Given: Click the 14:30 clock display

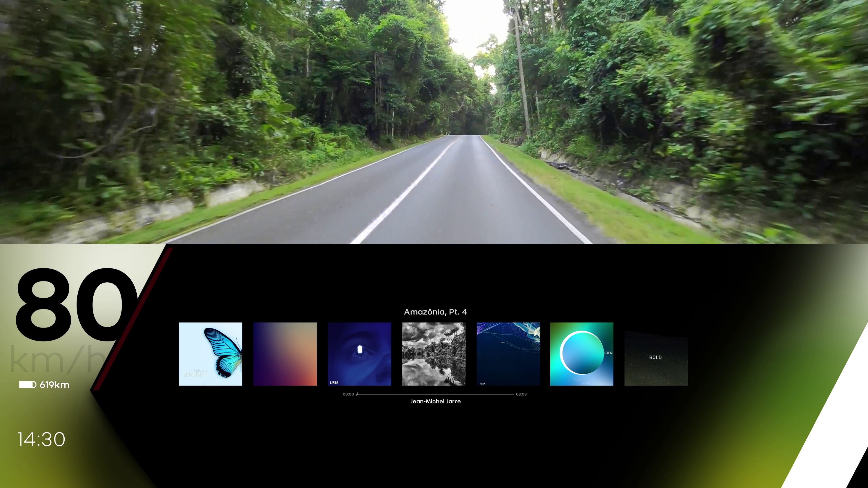Looking at the screenshot, I should pyautogui.click(x=41, y=439).
